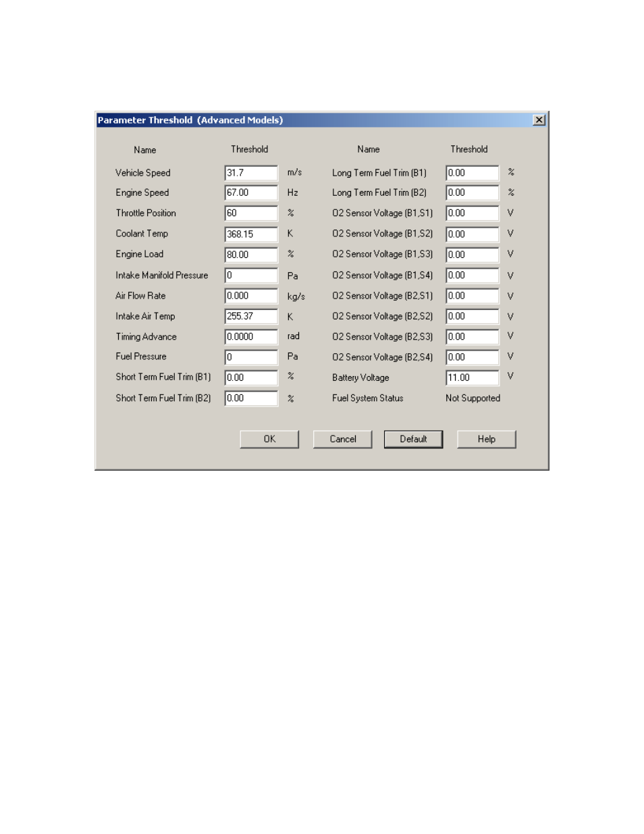Edit the Air Flow Rate threshold field

click(251, 296)
